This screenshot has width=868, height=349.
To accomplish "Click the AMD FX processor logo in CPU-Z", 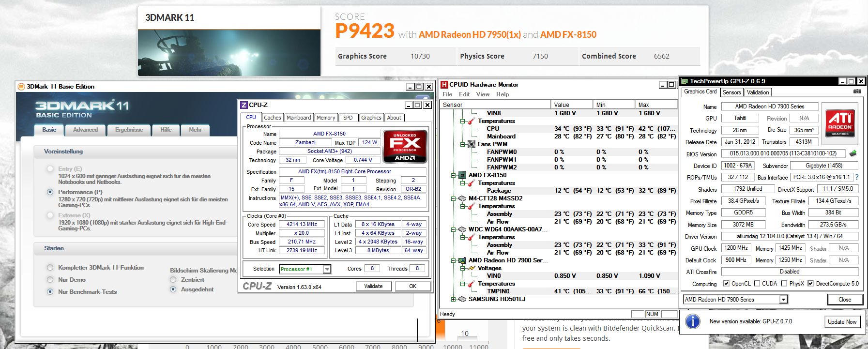I will tap(405, 146).
